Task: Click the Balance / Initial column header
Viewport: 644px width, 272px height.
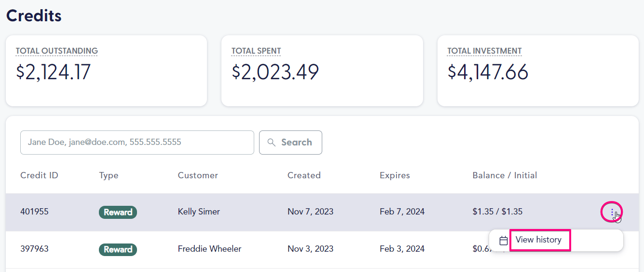Action: pyautogui.click(x=505, y=175)
